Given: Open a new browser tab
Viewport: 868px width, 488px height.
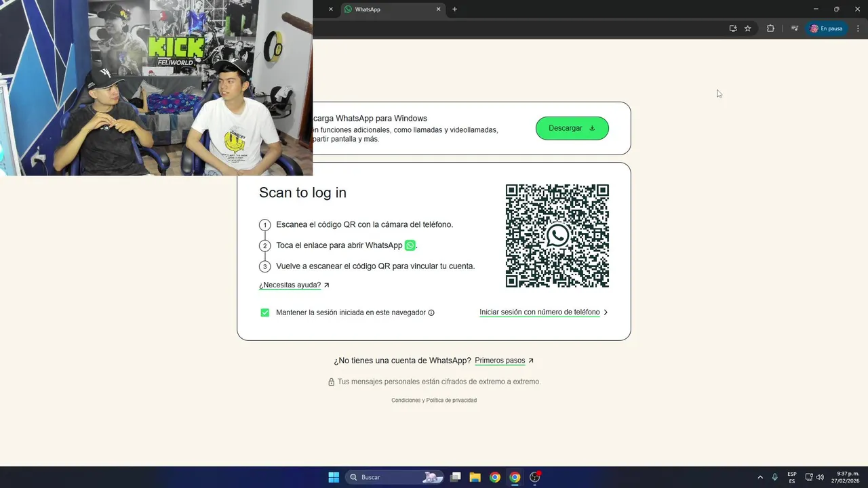Looking at the screenshot, I should point(455,9).
